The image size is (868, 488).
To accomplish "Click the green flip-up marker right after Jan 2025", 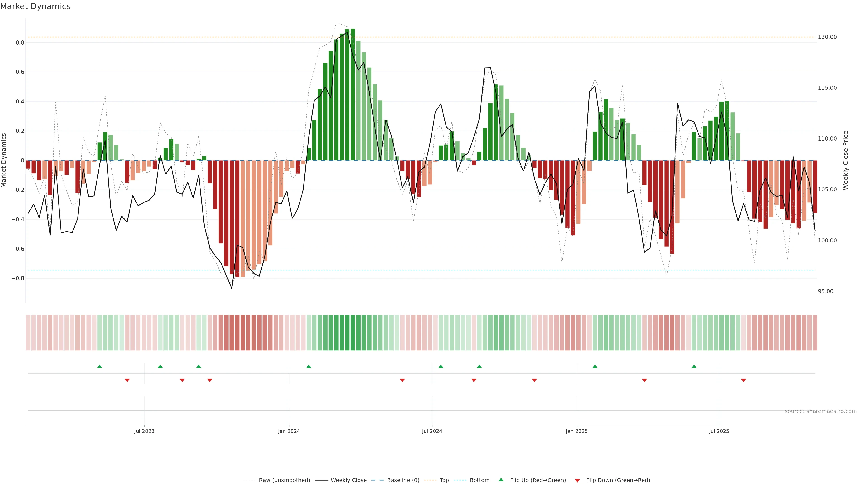I will point(595,366).
